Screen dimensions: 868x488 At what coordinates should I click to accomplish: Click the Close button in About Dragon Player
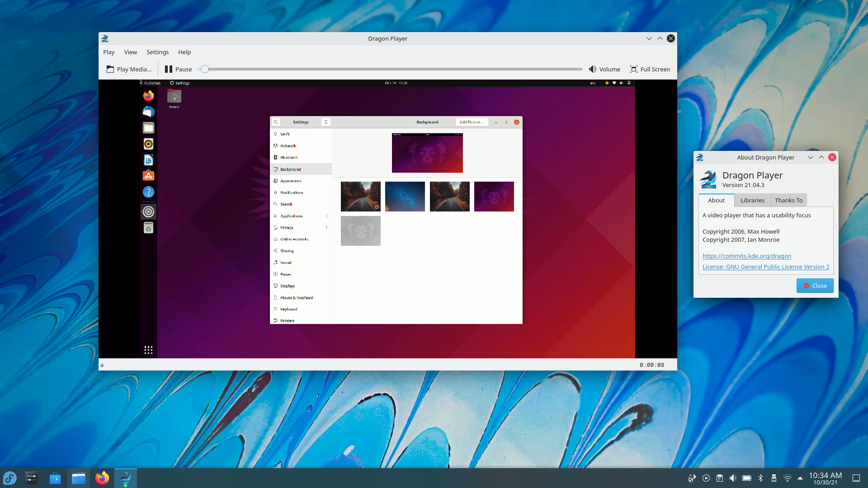815,286
